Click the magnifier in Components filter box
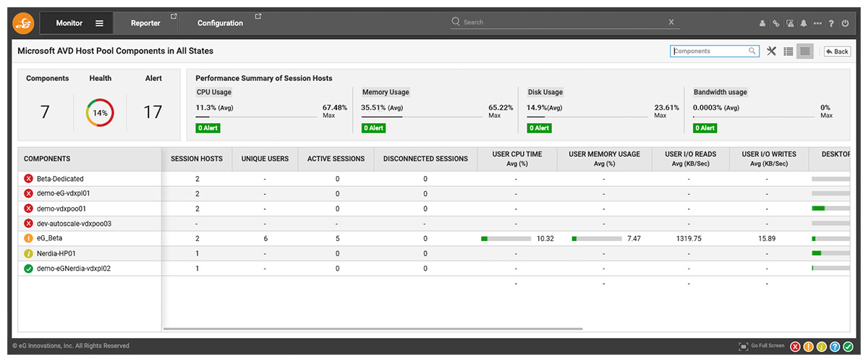This screenshot has height=362, width=868. (x=752, y=51)
